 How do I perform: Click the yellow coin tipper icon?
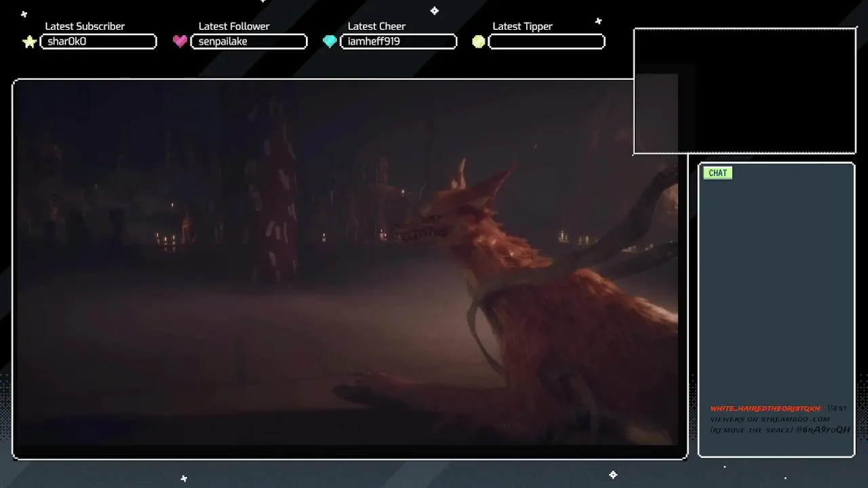[x=479, y=41]
